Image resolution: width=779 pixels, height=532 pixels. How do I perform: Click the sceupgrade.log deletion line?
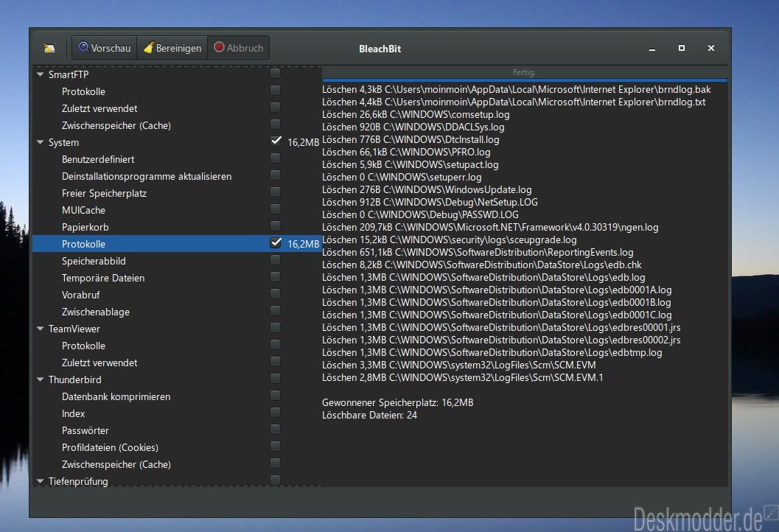[x=449, y=240]
